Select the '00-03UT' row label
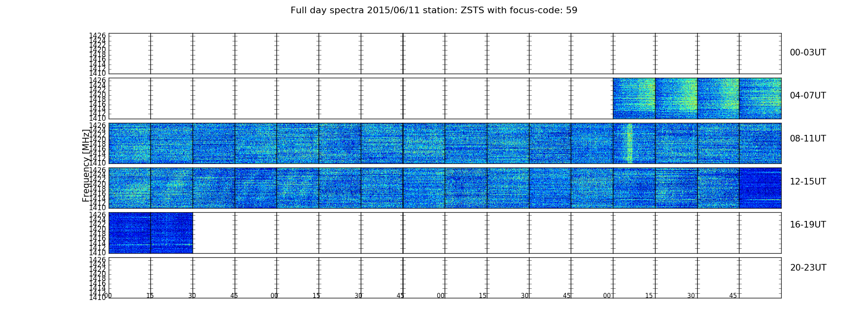This screenshot has height=331, width=868. click(x=808, y=53)
